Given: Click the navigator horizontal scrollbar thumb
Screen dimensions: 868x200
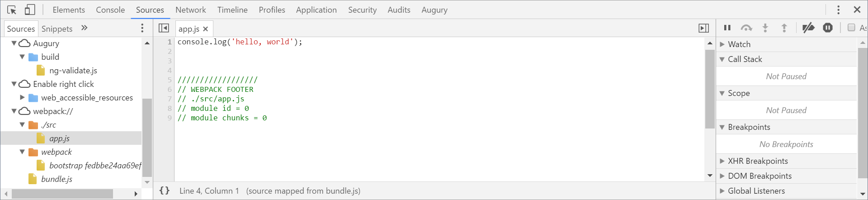Looking at the screenshot, I should coord(62,194).
